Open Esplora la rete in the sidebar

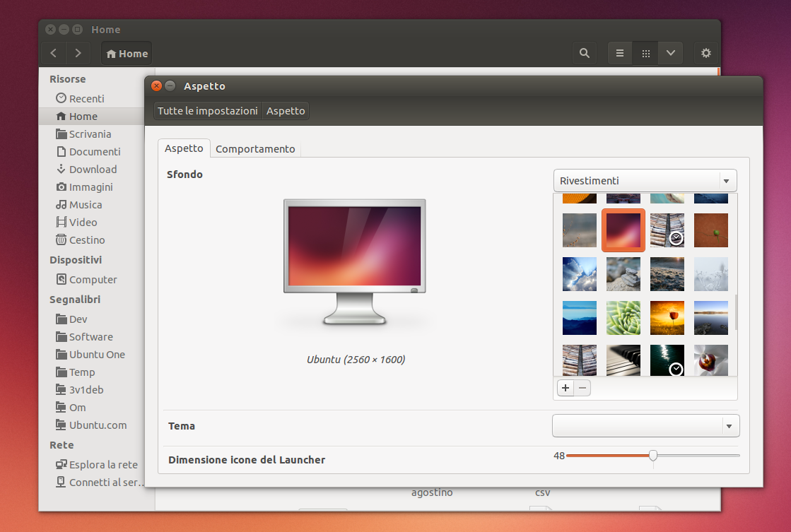point(94,464)
